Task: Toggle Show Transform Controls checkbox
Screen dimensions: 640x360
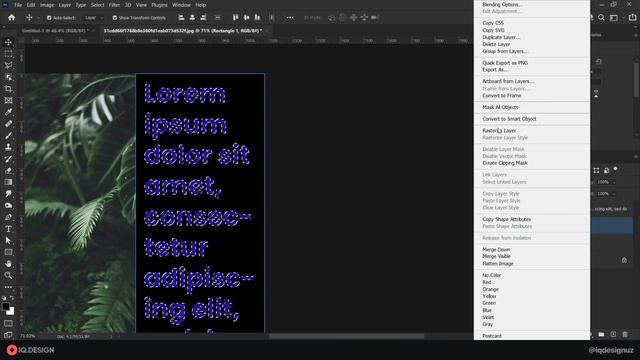Action: (x=115, y=18)
